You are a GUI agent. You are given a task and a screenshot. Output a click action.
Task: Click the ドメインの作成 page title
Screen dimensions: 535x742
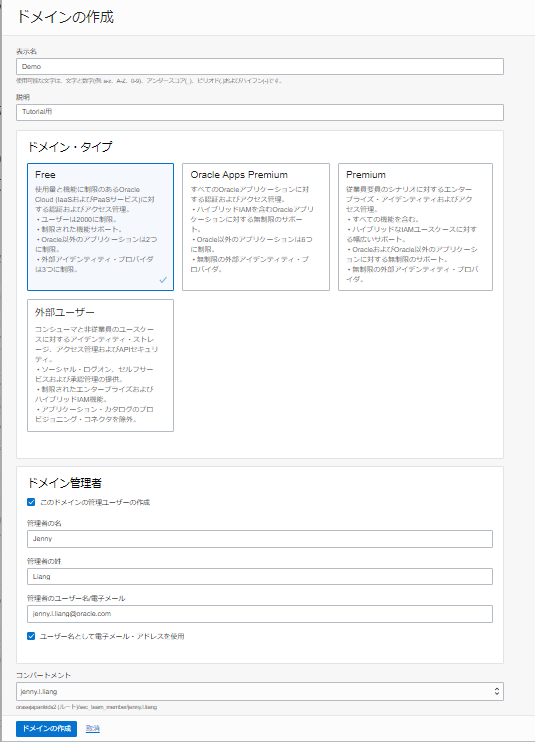tap(65, 17)
